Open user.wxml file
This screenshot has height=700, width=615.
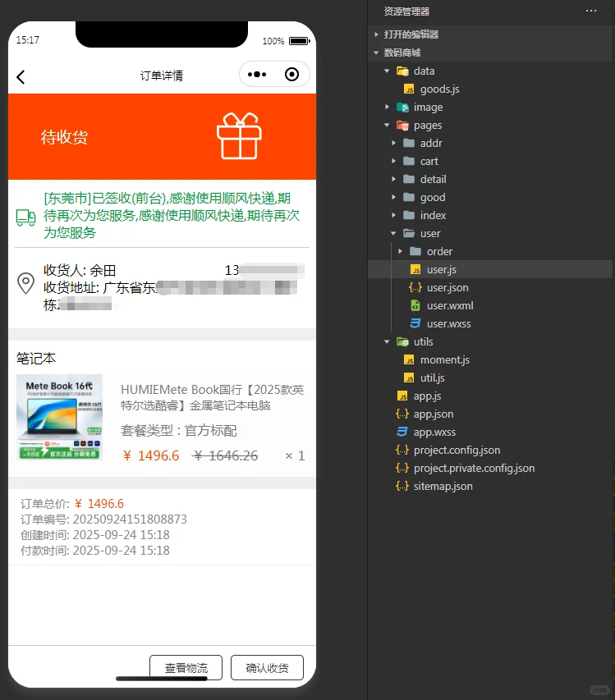pyautogui.click(x=450, y=305)
